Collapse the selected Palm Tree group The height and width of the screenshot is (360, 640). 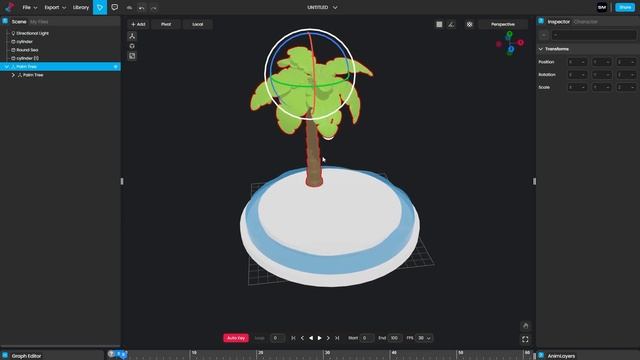7,67
